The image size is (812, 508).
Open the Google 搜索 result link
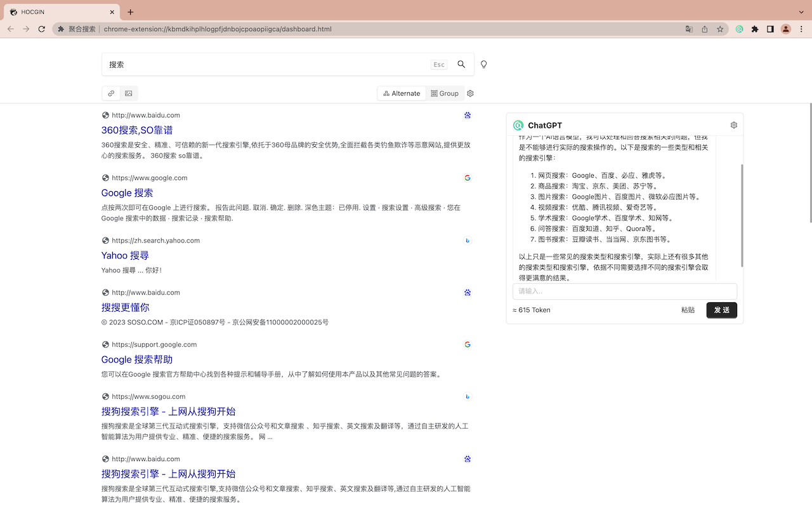point(126,192)
